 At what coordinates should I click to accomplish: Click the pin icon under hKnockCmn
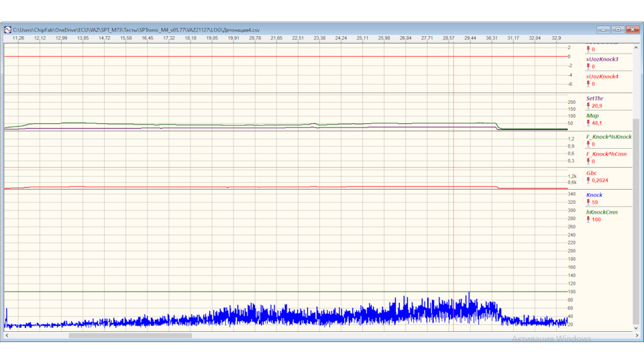(x=588, y=219)
